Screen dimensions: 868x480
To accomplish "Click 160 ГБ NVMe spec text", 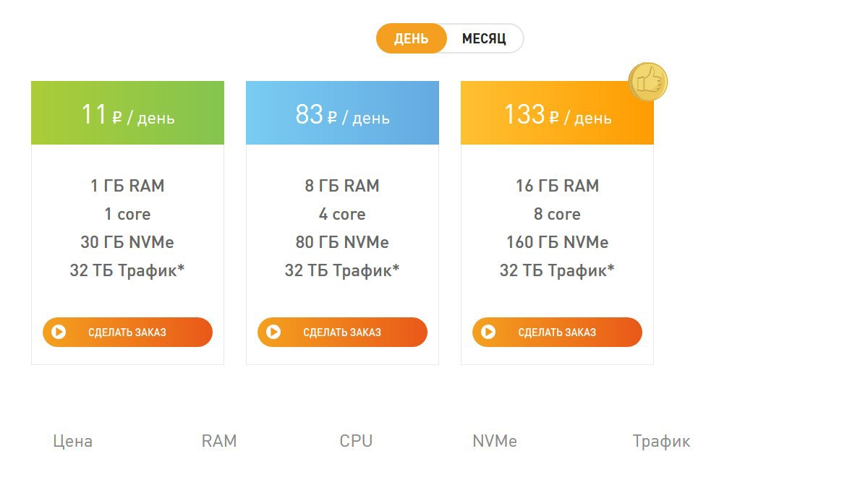I will (557, 242).
